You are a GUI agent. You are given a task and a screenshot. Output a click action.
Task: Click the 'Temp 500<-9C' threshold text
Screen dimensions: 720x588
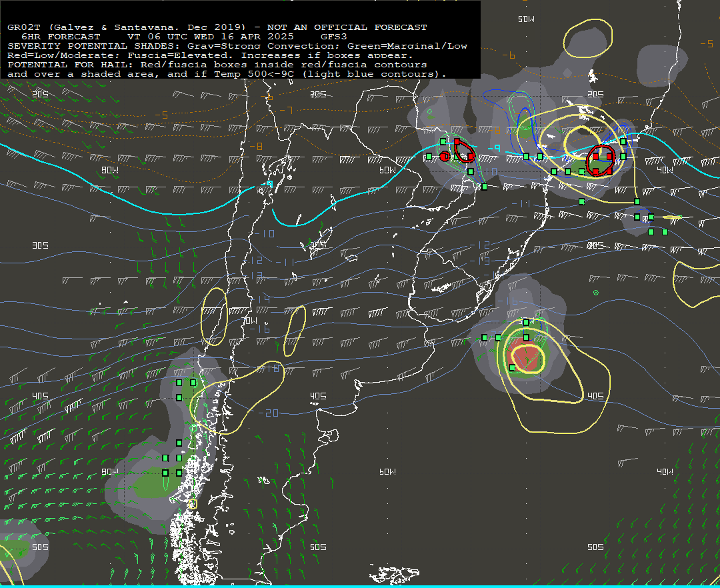coord(253,74)
